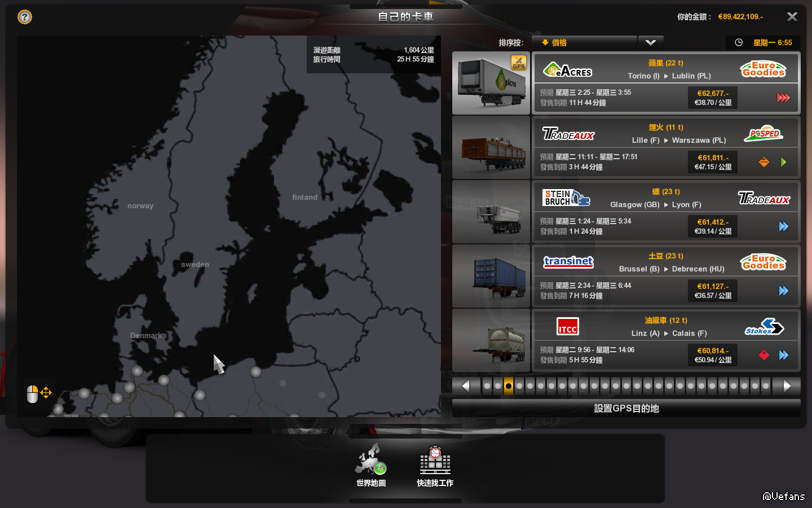Select the eAcres refrigerated trailer thumbnail
The width and height of the screenshot is (812, 508).
[491, 83]
